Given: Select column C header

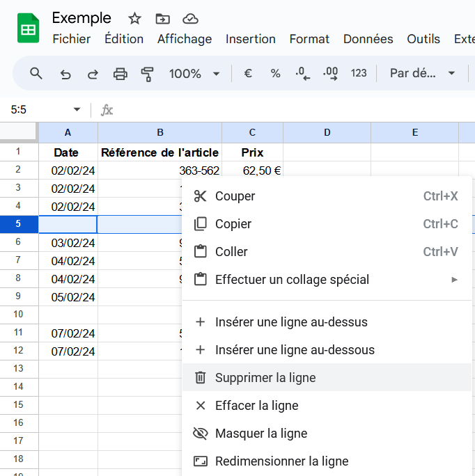Looking at the screenshot, I should point(252,133).
